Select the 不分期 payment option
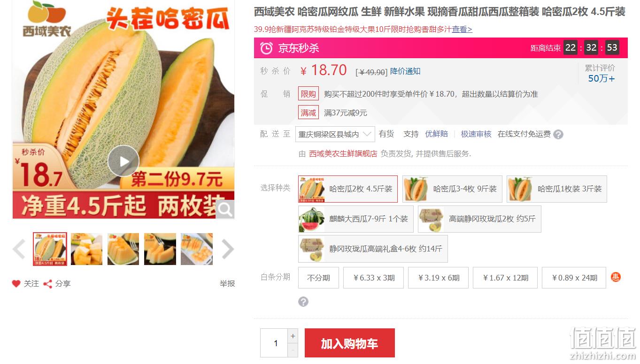 pyautogui.click(x=319, y=278)
